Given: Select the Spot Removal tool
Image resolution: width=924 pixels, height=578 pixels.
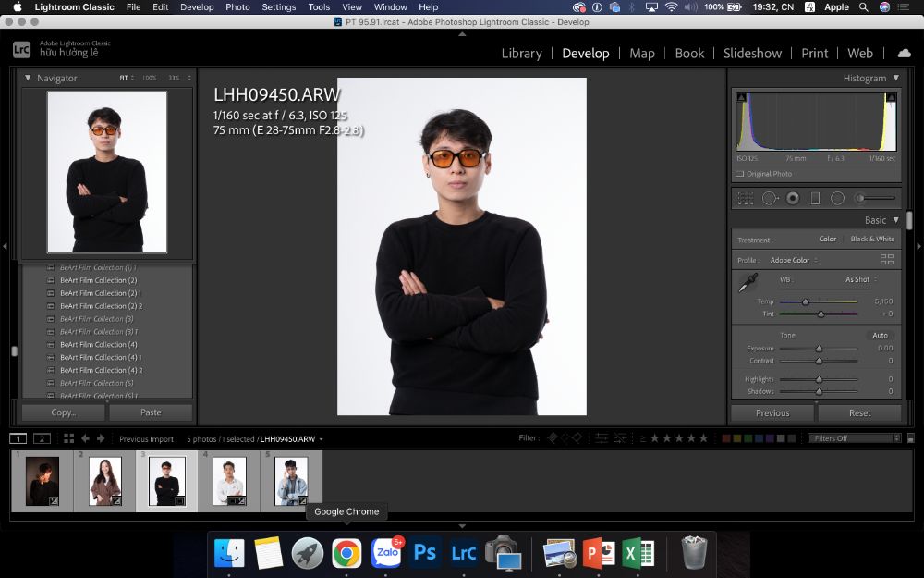Looking at the screenshot, I should point(770,199).
